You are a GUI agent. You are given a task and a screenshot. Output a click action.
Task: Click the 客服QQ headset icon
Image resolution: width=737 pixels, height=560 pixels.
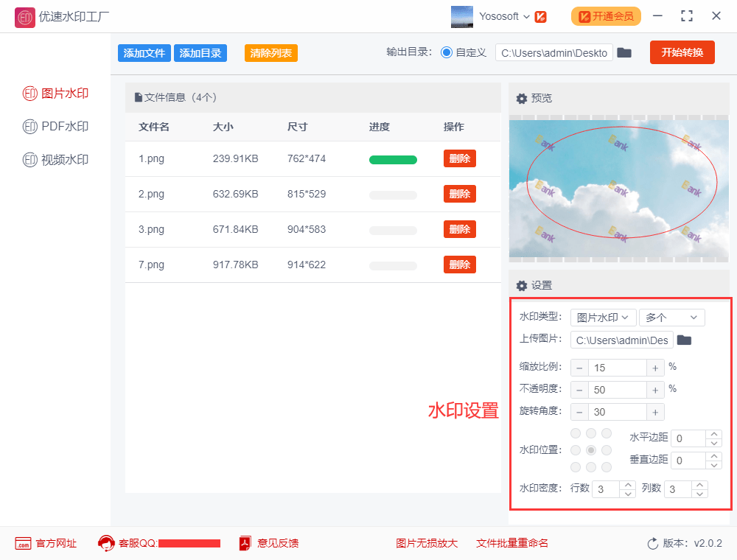[x=106, y=543]
